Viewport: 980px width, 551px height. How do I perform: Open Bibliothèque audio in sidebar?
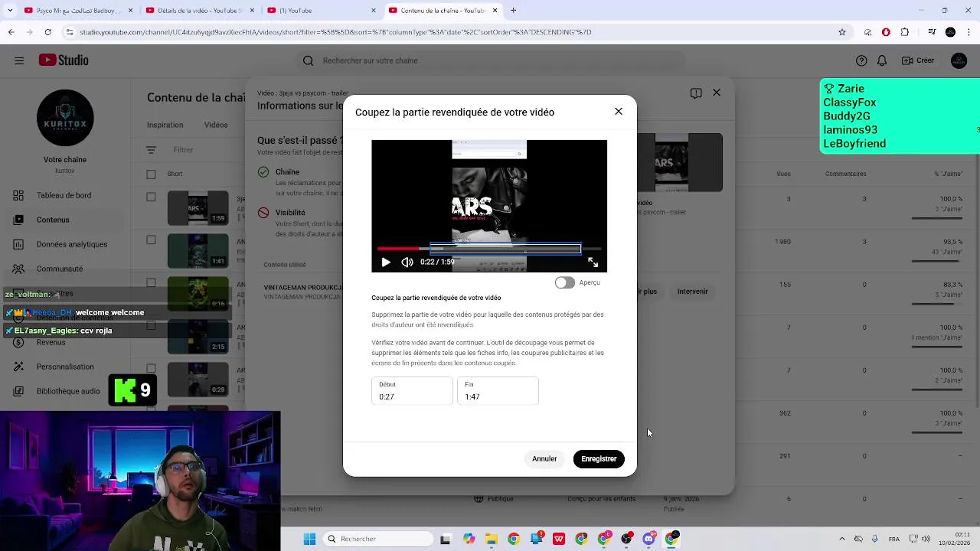68,391
